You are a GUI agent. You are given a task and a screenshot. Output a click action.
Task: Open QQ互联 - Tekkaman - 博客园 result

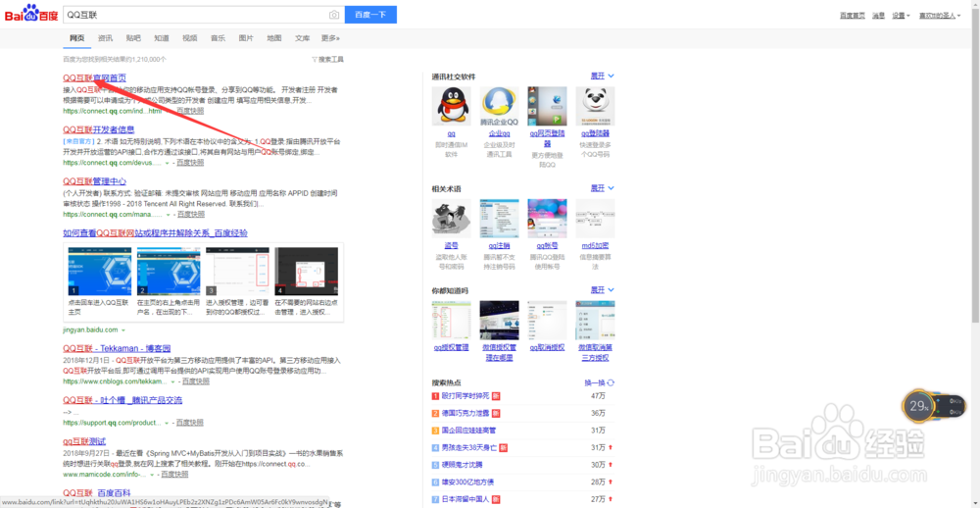click(x=117, y=348)
